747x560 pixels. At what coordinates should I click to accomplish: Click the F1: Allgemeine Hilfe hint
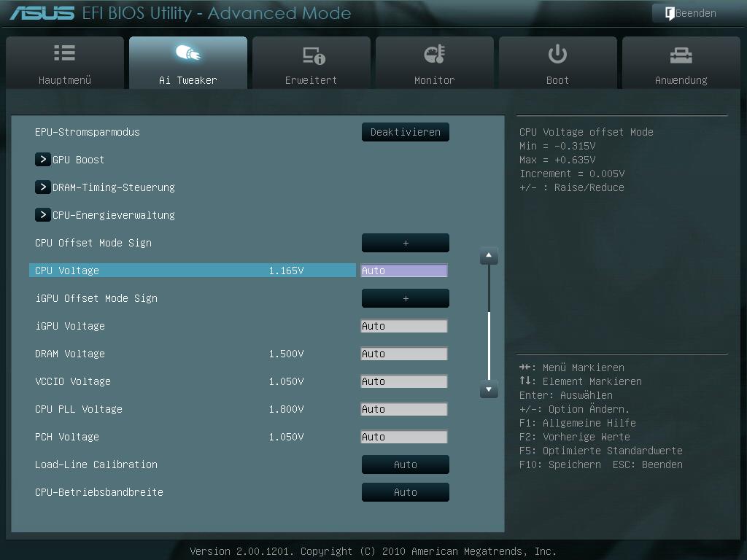tap(578, 423)
